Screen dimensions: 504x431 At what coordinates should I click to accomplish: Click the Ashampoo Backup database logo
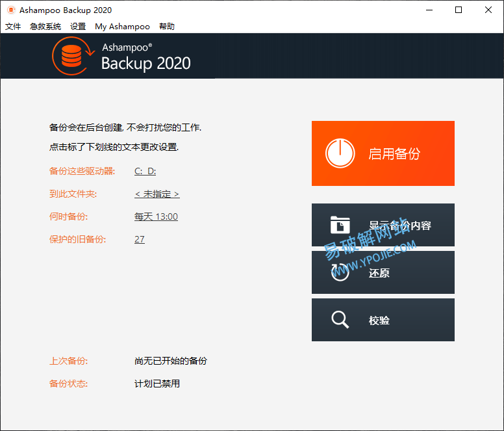point(69,56)
